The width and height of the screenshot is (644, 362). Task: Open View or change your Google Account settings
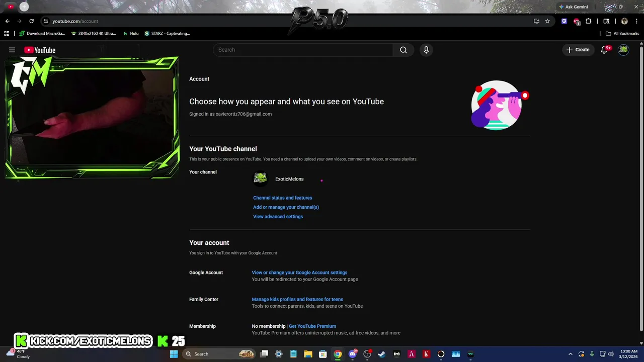click(x=299, y=273)
